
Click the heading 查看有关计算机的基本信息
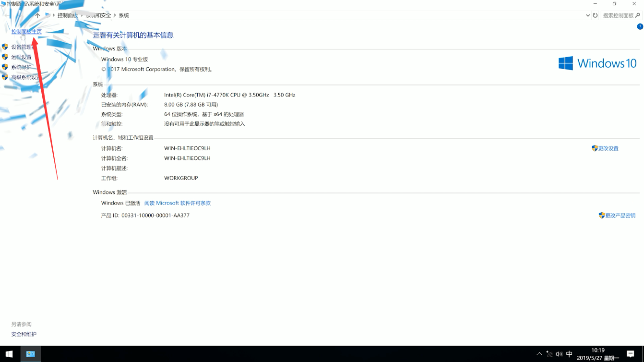[x=133, y=35]
